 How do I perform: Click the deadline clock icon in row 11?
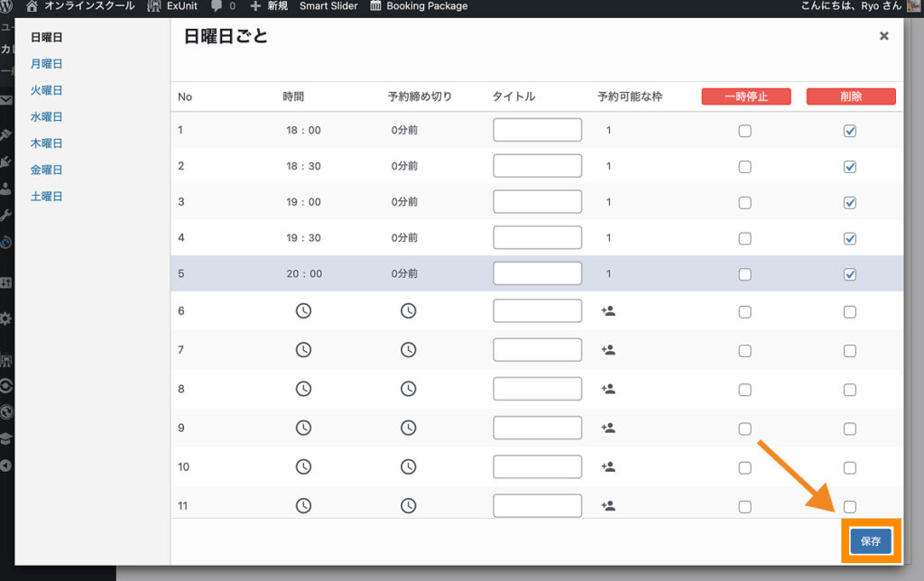click(409, 506)
